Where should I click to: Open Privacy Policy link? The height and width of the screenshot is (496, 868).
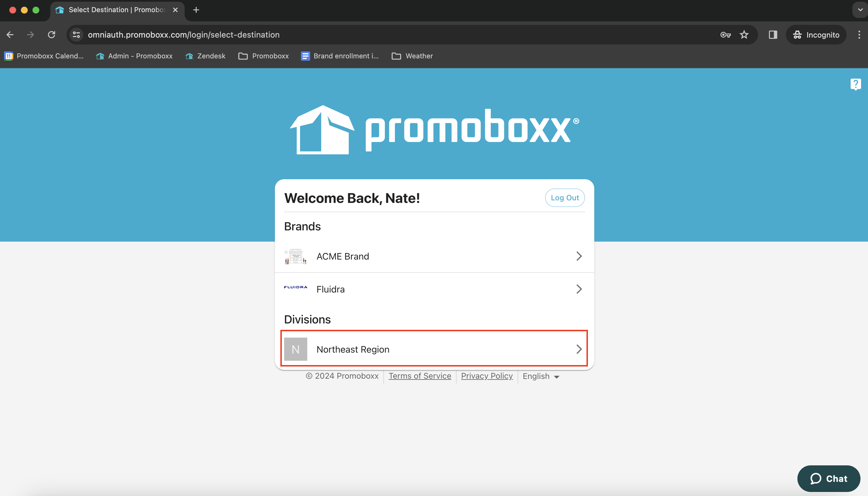486,376
